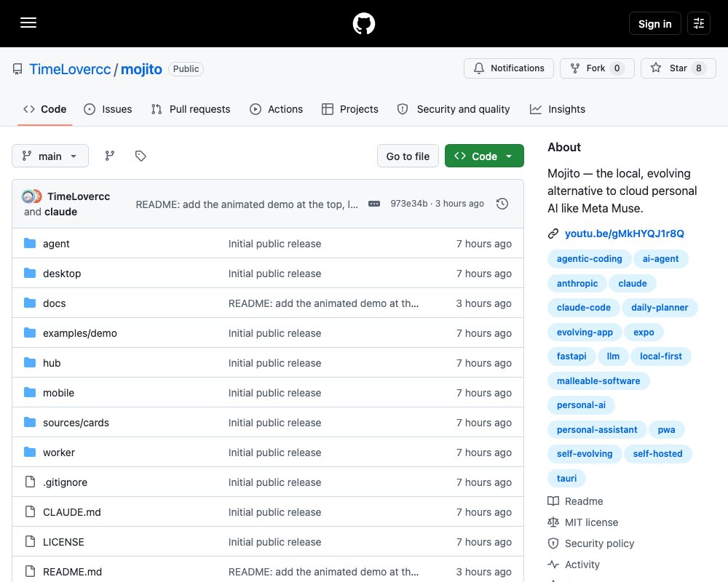Click the Go to file button

[408, 156]
